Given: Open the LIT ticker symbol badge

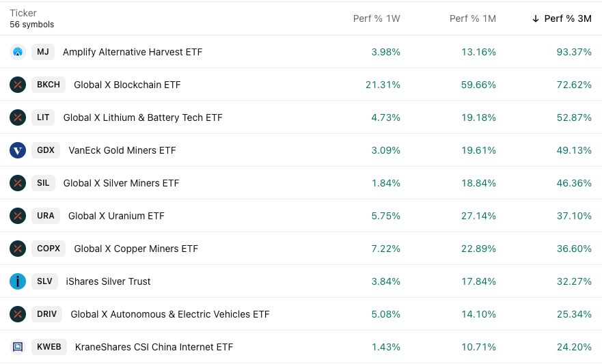Looking at the screenshot, I should click(43, 117).
